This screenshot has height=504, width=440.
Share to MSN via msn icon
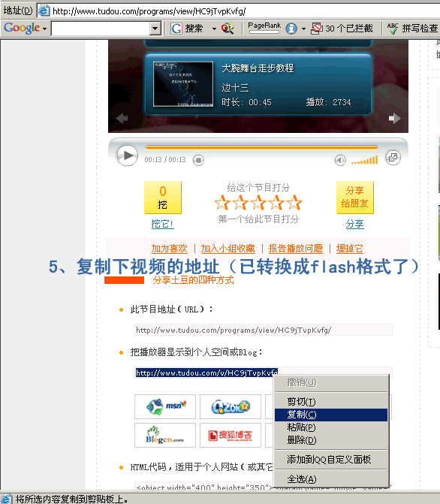click(165, 406)
